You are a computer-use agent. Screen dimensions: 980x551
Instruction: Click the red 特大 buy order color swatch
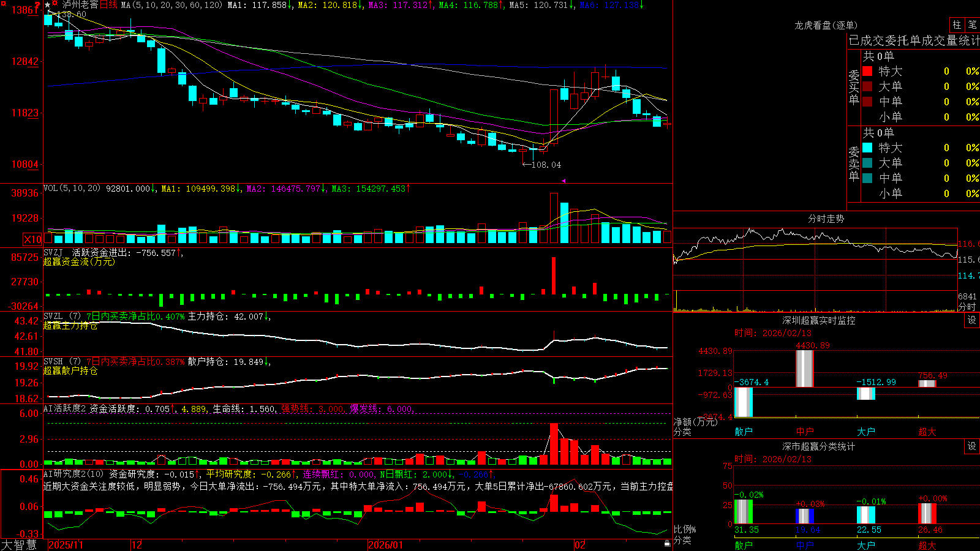(867, 71)
